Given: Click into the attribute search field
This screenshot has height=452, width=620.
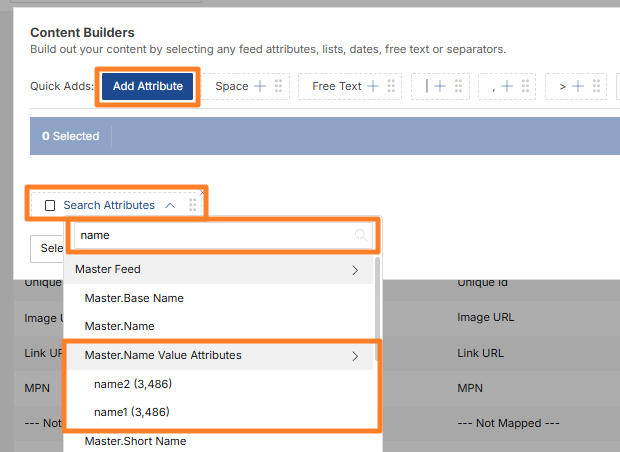Looking at the screenshot, I should 210,235.
